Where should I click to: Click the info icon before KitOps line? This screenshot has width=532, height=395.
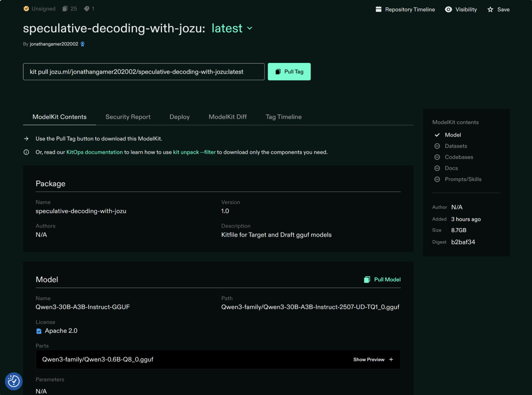pos(26,152)
